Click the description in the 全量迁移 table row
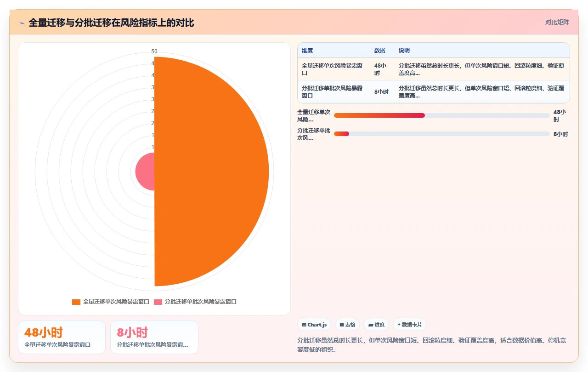This screenshot has height=372, width=588. 481,69
